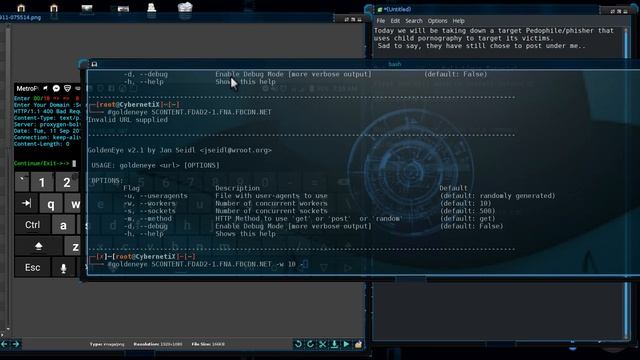
Task: Tap the q key on the on-screen keyboard
Action: point(51,204)
